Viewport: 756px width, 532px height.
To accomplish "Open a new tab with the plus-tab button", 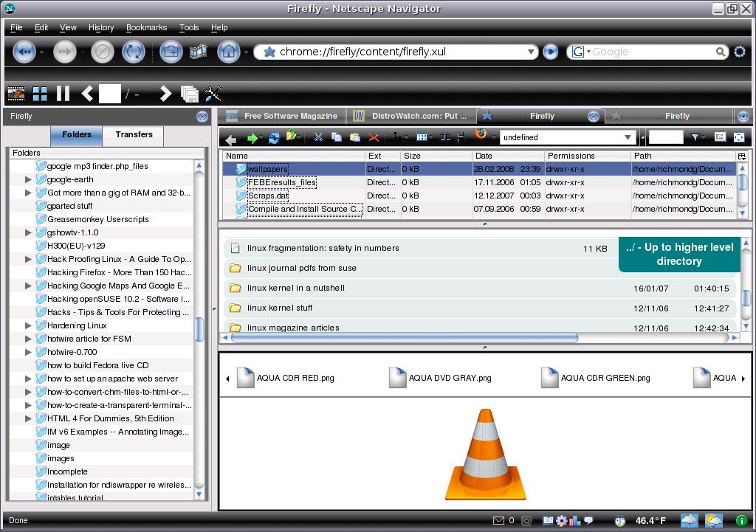I will [171, 52].
